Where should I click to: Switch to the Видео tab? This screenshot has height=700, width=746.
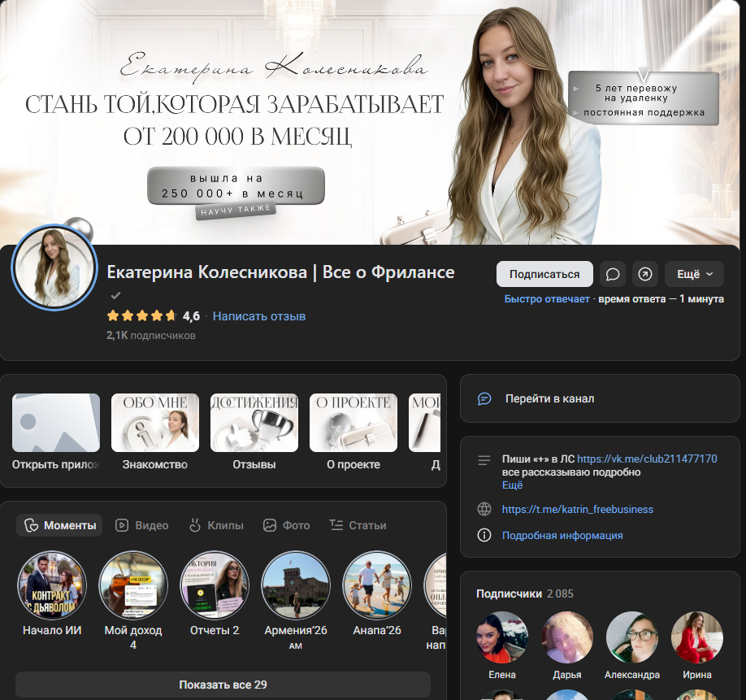click(141, 525)
